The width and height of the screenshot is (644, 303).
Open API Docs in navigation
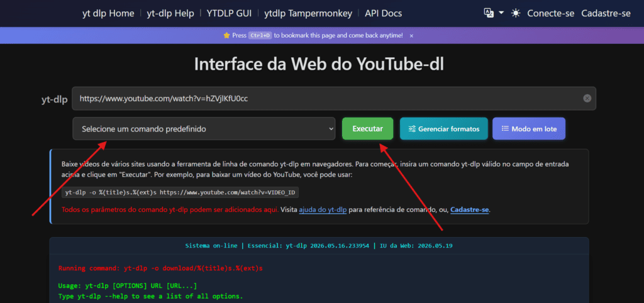coord(383,13)
